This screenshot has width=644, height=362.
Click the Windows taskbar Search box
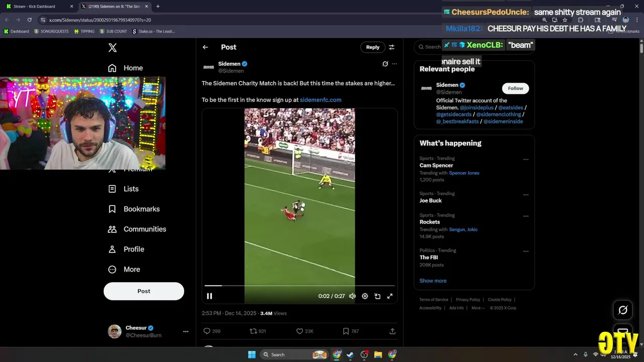tap(295, 354)
